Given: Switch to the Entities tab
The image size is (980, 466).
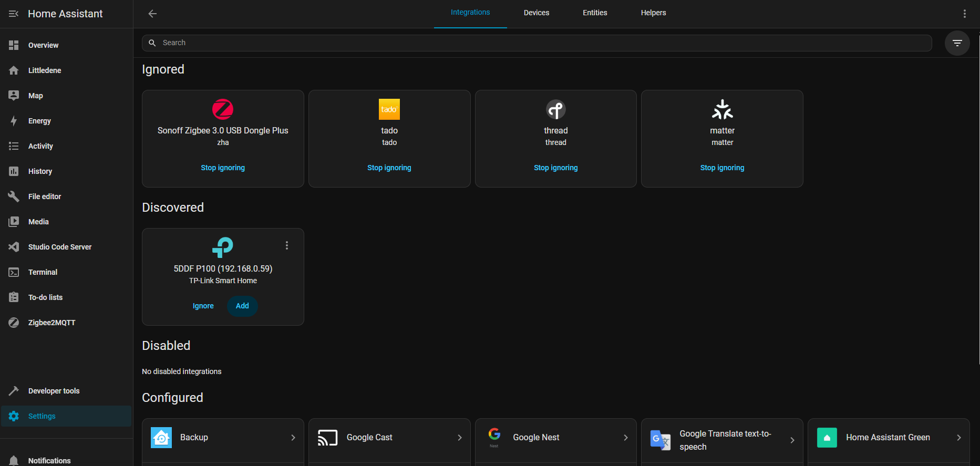Looking at the screenshot, I should (x=595, y=13).
